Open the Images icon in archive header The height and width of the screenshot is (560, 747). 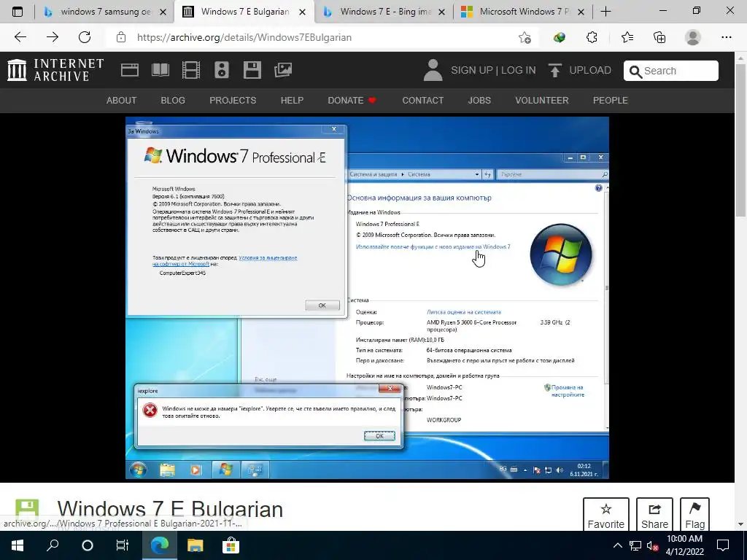283,70
